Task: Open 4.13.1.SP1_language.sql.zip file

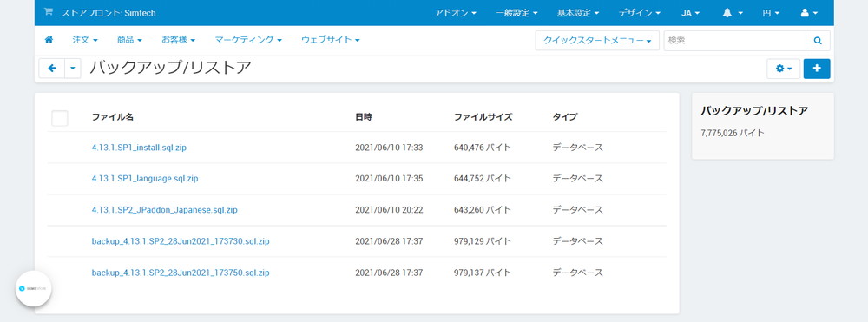Action: tap(145, 179)
